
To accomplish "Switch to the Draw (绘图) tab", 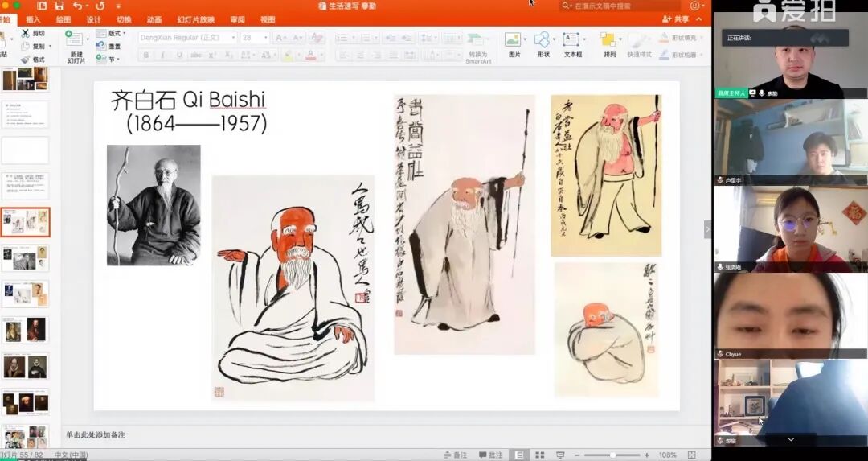I will 63,19.
